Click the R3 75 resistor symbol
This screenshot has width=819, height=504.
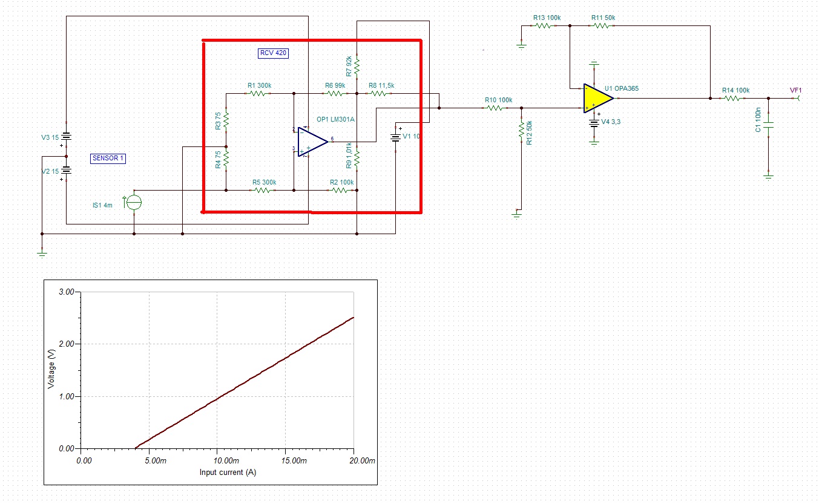click(226, 120)
